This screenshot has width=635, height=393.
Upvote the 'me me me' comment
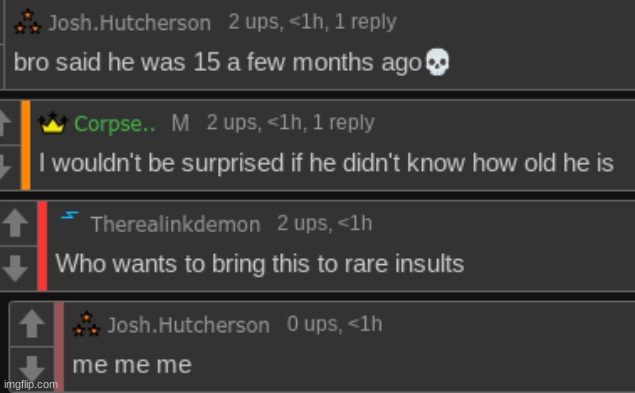32,323
